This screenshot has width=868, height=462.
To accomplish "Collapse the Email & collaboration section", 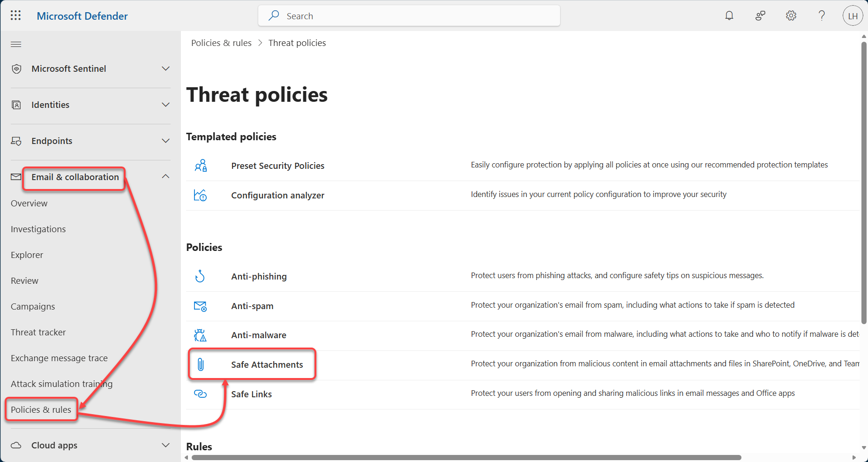I will tap(165, 176).
